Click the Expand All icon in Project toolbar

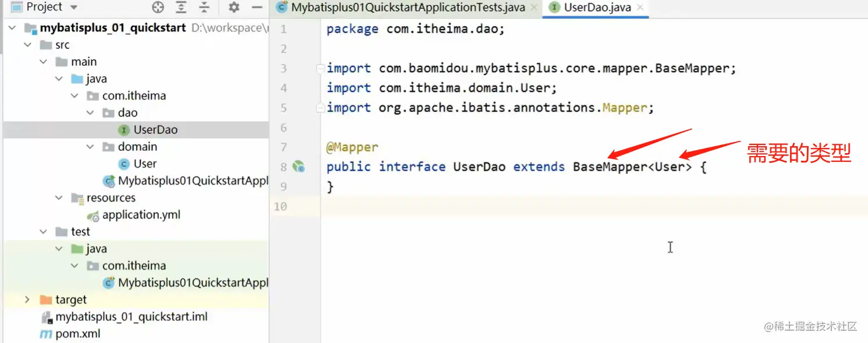(x=182, y=7)
